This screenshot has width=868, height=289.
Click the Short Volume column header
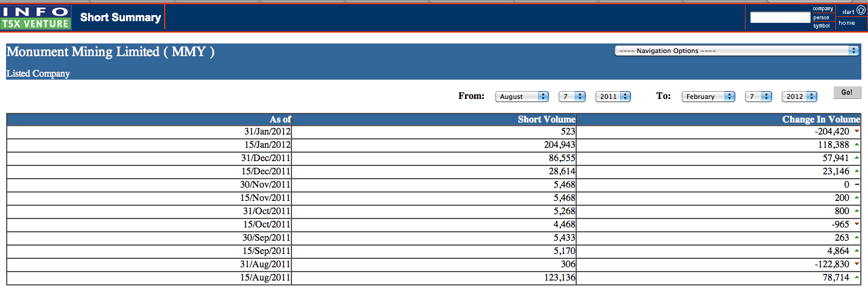tap(434, 119)
